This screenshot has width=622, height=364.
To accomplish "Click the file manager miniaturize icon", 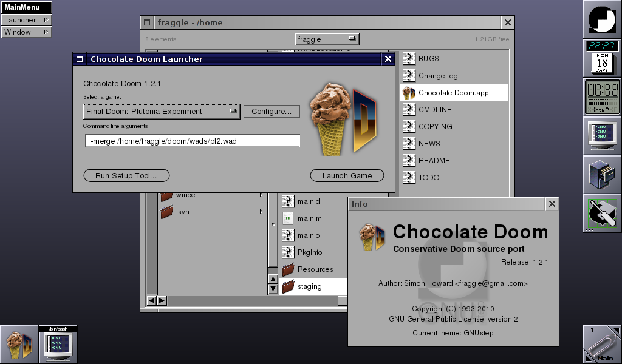I will click(x=147, y=22).
